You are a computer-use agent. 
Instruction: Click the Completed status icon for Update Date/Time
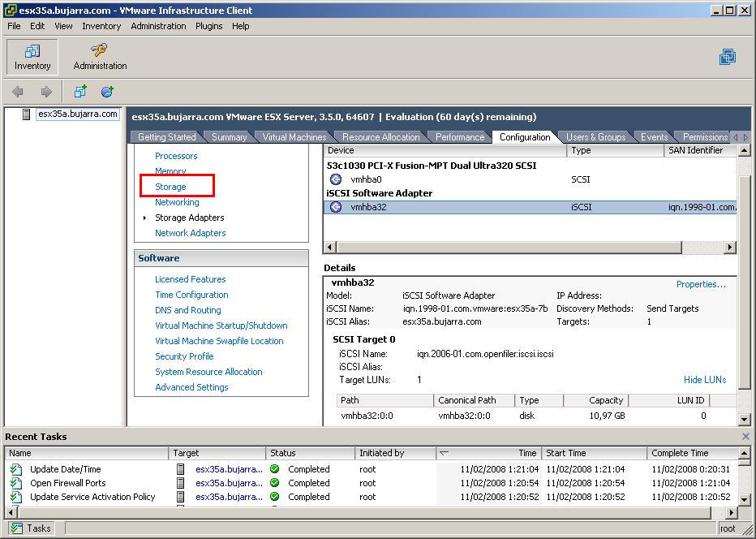pos(275,469)
